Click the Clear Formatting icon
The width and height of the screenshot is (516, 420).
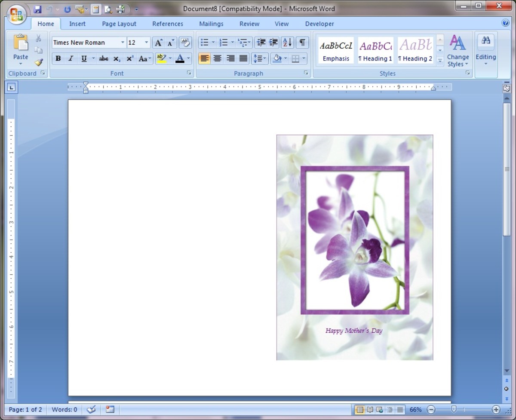[x=185, y=43]
